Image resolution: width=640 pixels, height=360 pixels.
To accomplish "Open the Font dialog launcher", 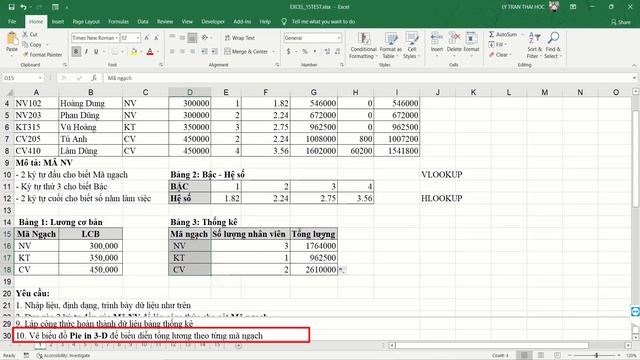I will coord(161,65).
